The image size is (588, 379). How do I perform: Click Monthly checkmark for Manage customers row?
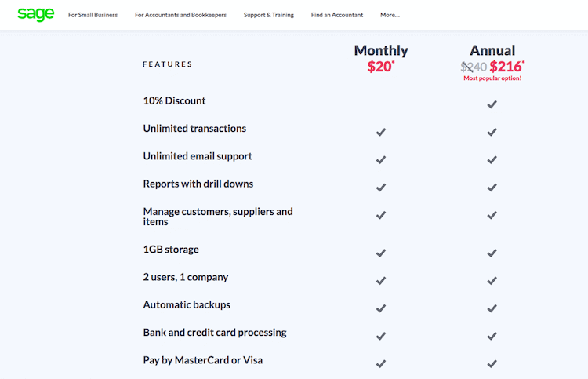tap(381, 215)
